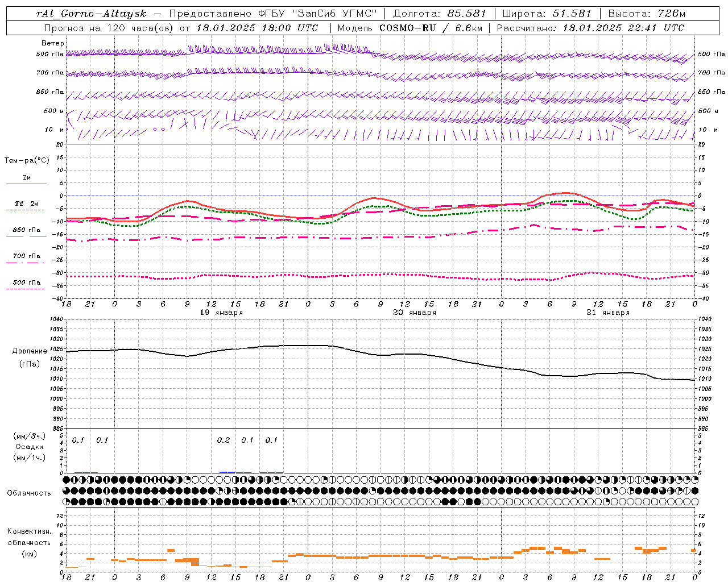Click the 1005 value on right pressure axis
This screenshot has width=728, height=582.
click(705, 389)
